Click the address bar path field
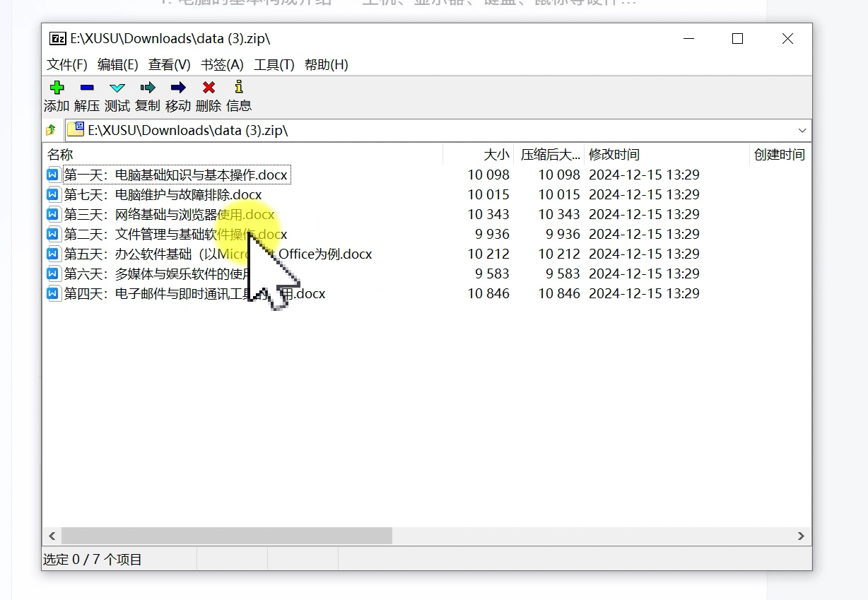 click(424, 131)
